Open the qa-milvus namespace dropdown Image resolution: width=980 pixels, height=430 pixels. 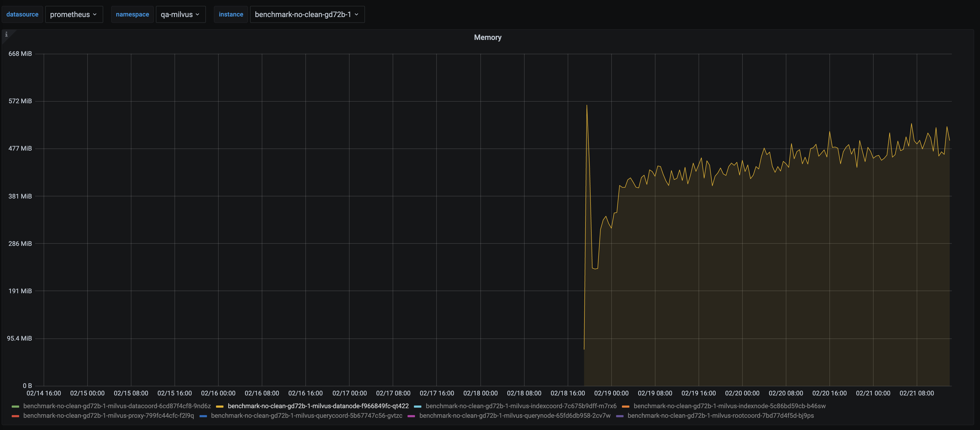(180, 14)
